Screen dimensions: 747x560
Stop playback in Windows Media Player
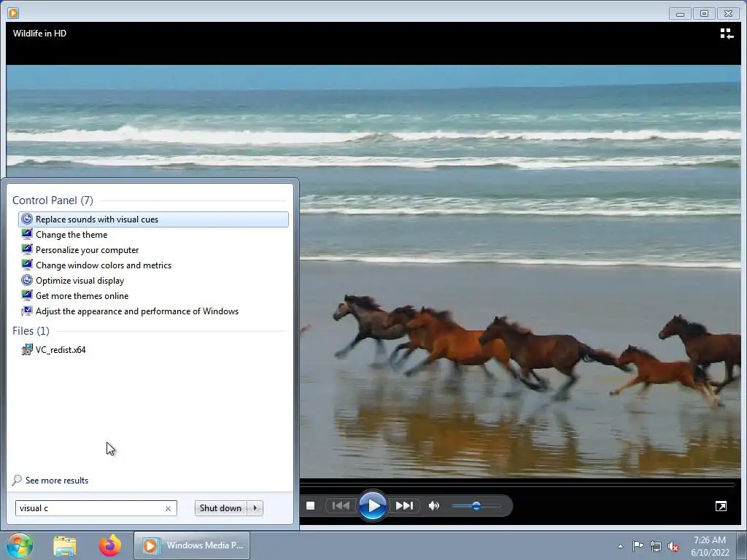point(311,506)
